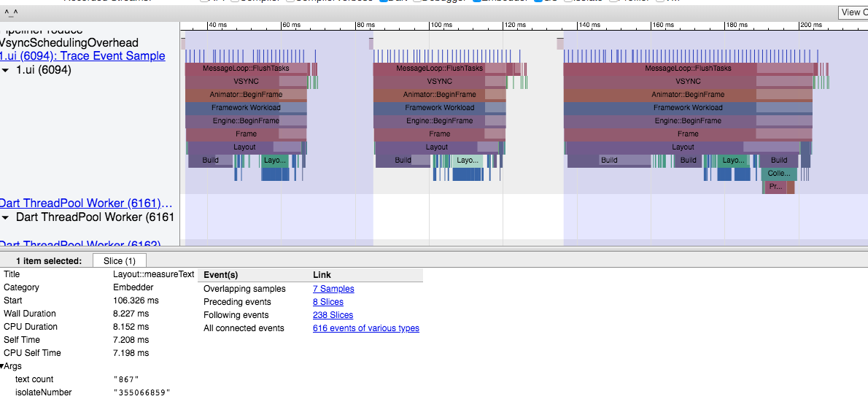
Task: Select the Pr... slice under Colle...
Action: (x=775, y=187)
